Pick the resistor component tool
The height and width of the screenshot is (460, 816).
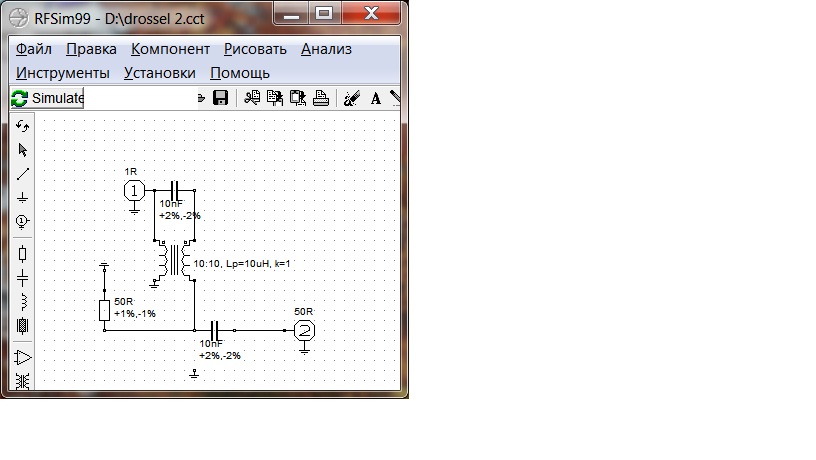(22, 254)
